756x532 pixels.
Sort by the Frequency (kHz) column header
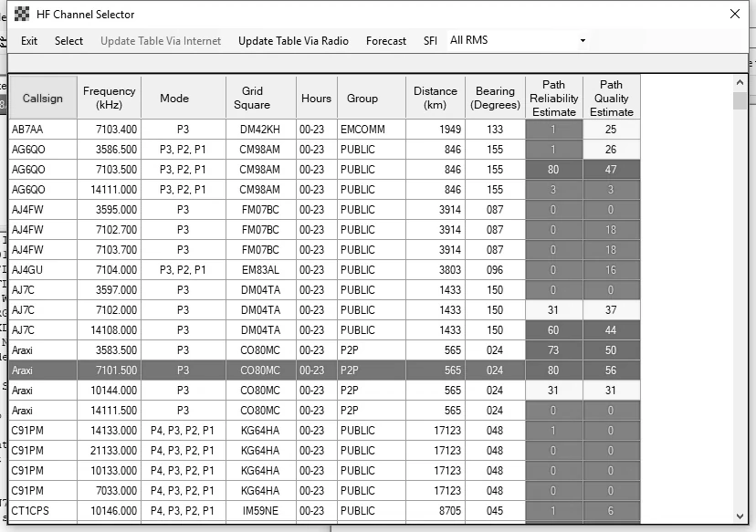[109, 98]
